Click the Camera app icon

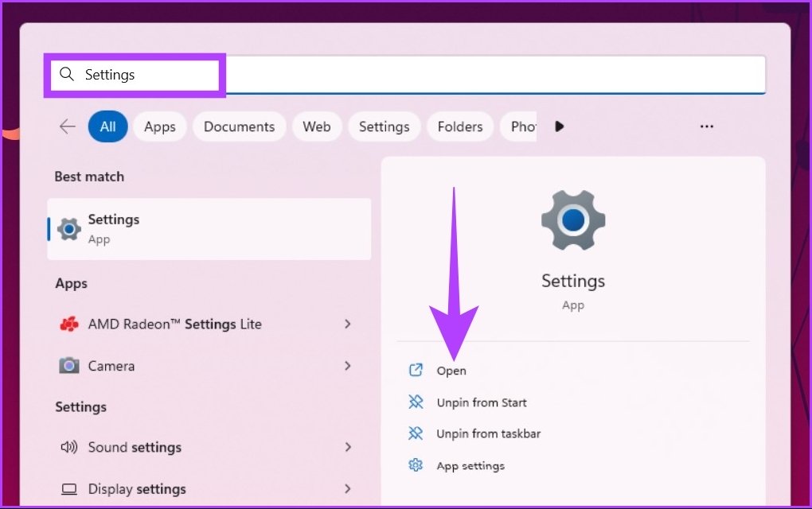tap(69, 366)
